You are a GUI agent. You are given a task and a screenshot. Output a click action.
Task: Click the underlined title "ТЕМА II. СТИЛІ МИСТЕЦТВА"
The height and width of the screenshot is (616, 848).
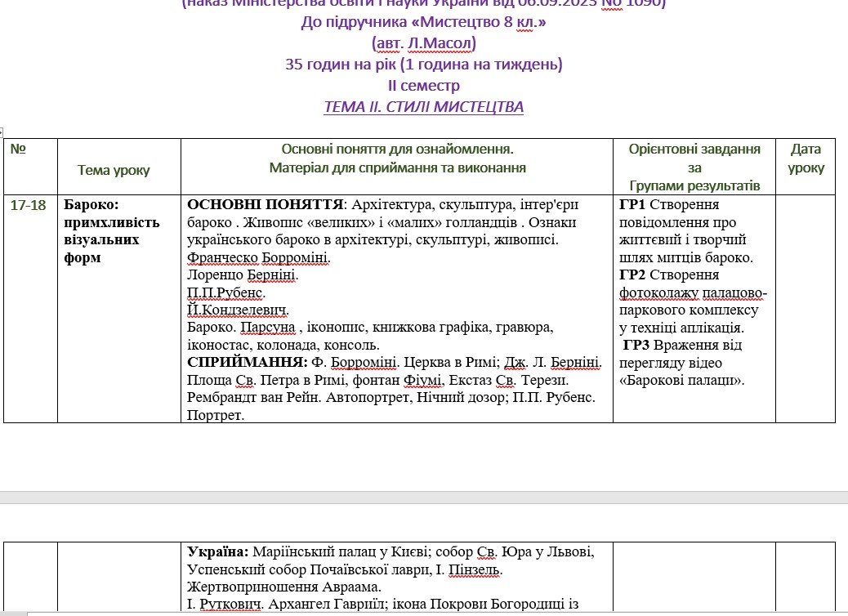(424, 106)
